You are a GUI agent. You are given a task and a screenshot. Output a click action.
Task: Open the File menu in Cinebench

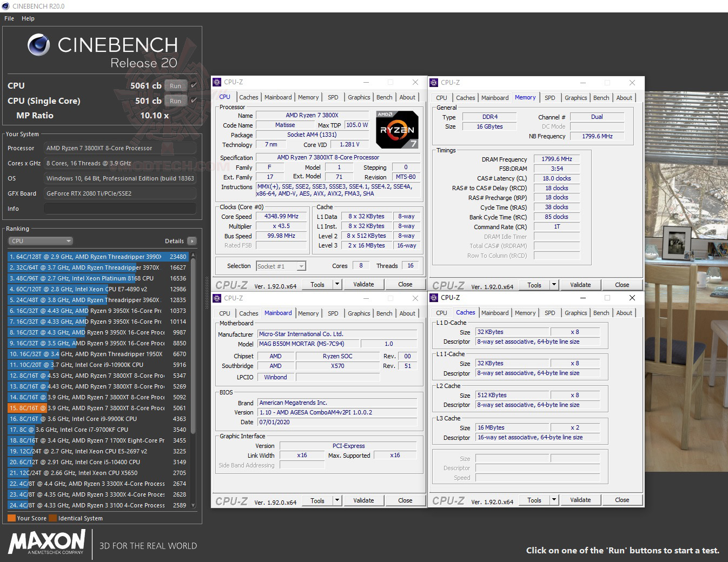9,18
